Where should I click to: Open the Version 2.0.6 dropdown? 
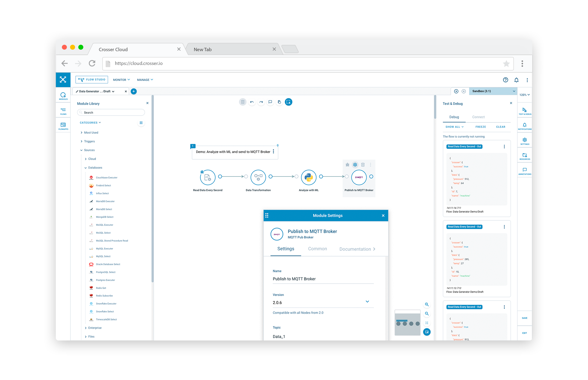point(323,302)
